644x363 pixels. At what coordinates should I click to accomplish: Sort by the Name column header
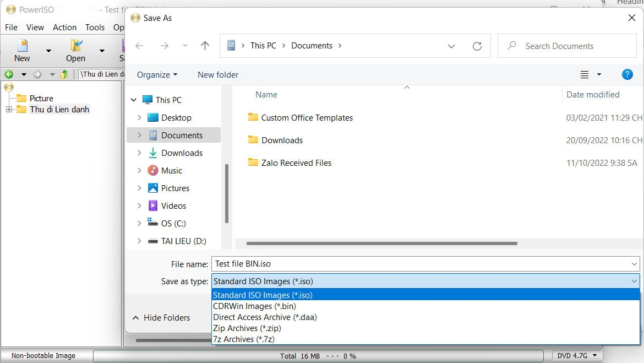tap(266, 95)
